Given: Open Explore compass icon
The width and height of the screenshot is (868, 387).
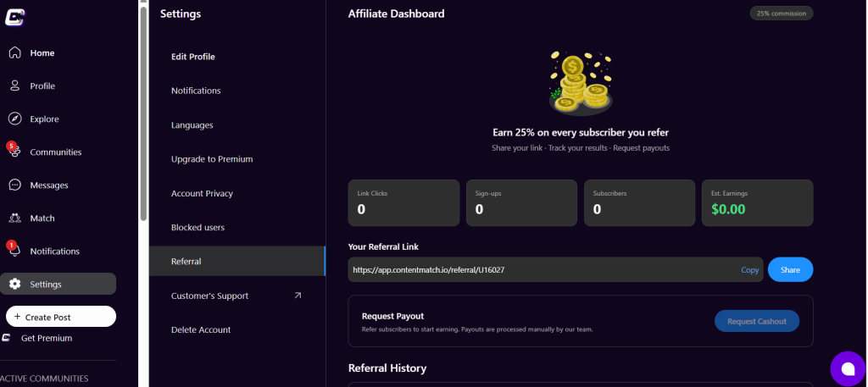Looking at the screenshot, I should 14,119.
